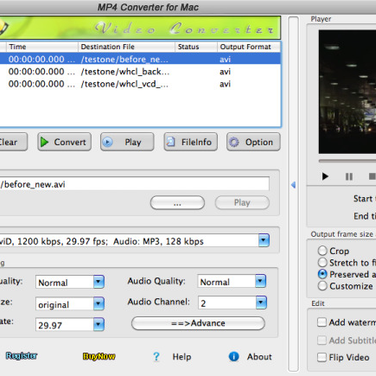376x376 pixels.
Task: Select the /testone/before_ne... file row
Action: coord(140,59)
